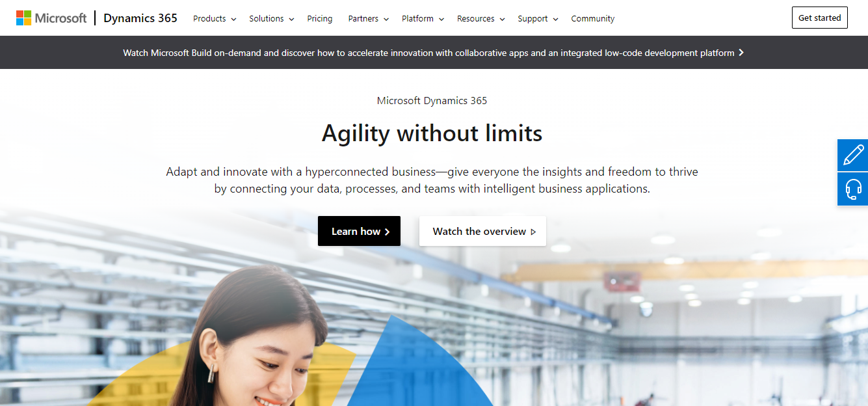Click the headset contact support icon
The width and height of the screenshot is (868, 406).
pos(853,189)
